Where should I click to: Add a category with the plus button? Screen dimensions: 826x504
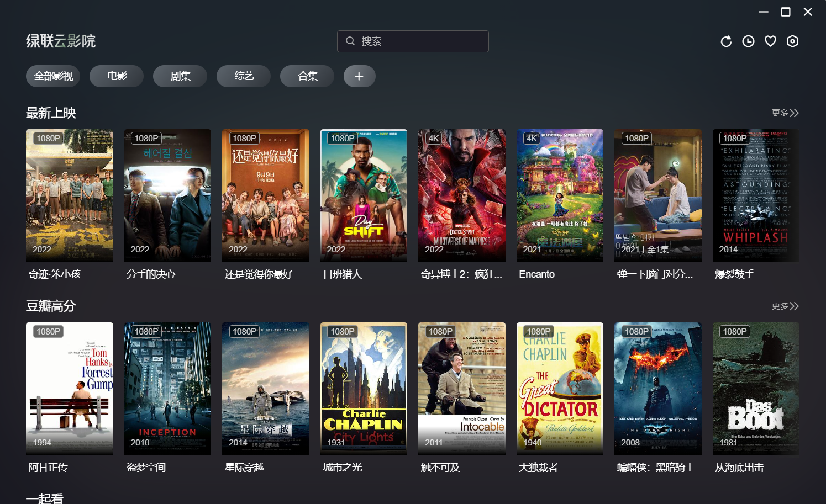tap(359, 76)
